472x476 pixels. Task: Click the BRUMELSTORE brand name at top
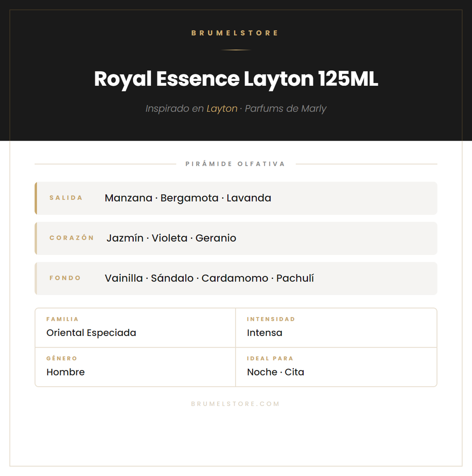point(235,33)
